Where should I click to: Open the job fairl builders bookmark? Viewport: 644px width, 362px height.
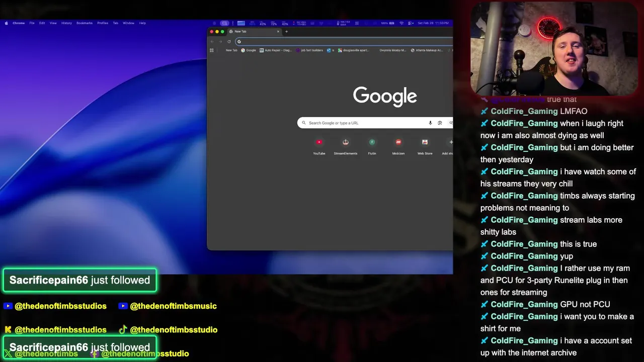click(x=310, y=50)
